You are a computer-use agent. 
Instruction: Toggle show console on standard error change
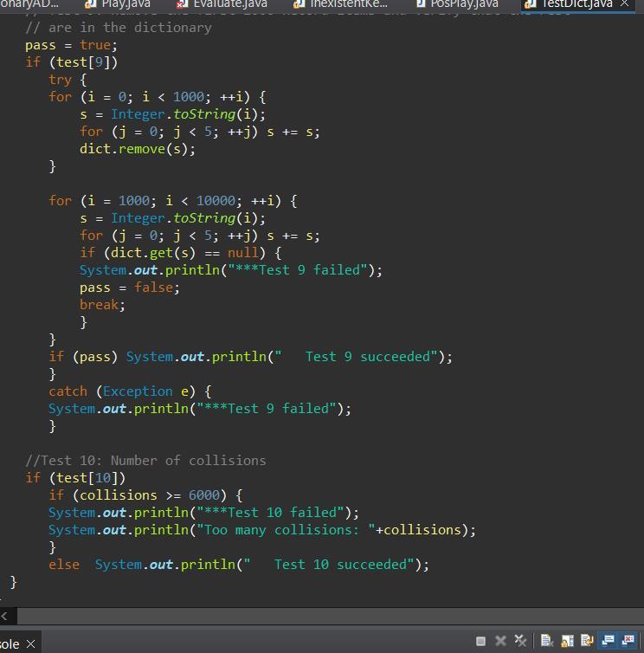(628, 640)
